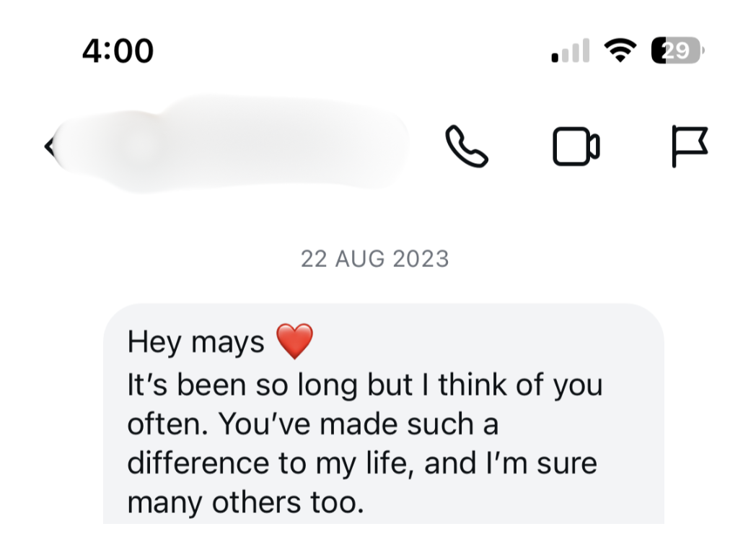
Task: Tap the red heart emoji in message
Action: click(295, 341)
